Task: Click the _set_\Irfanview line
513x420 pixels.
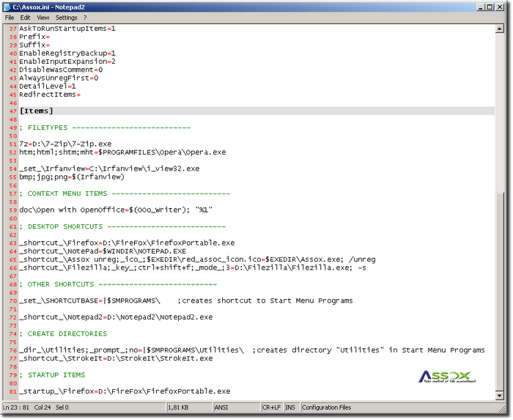Action: click(109, 169)
